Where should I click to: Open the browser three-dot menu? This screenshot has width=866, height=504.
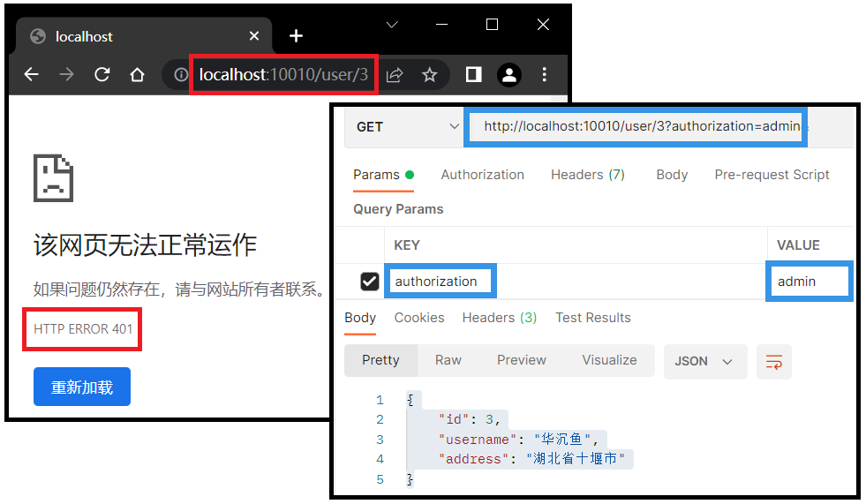(544, 74)
